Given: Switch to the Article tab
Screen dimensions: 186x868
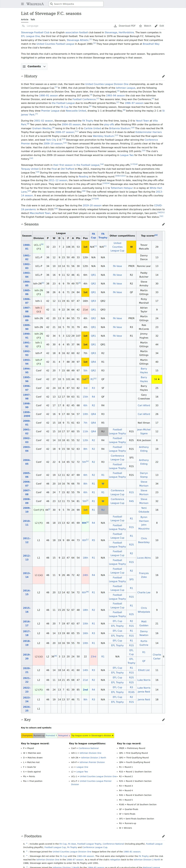Looking at the screenshot, I should (25, 20).
